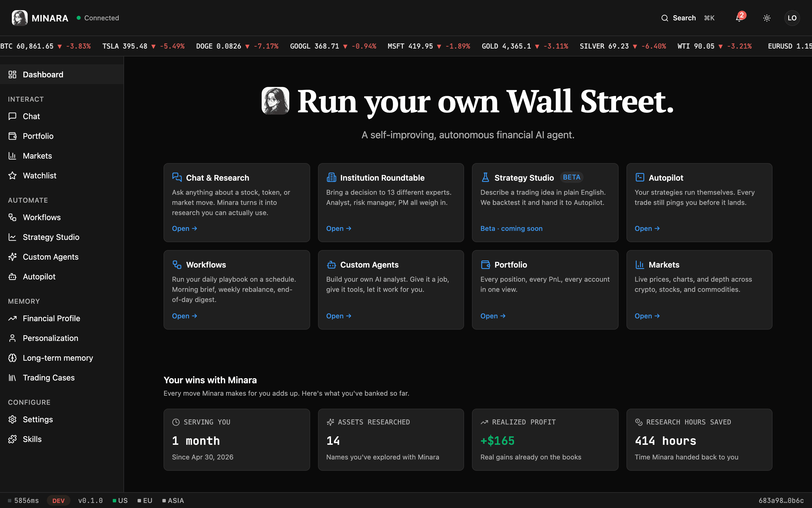The image size is (812, 508).
Task: Click the Markets bar chart sidebar icon
Action: click(x=12, y=156)
